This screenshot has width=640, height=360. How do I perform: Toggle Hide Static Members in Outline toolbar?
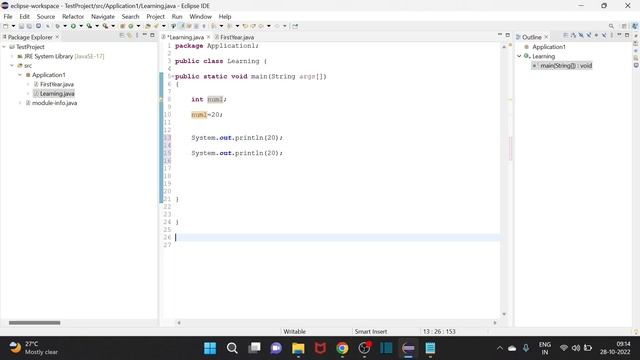pyautogui.click(x=589, y=36)
